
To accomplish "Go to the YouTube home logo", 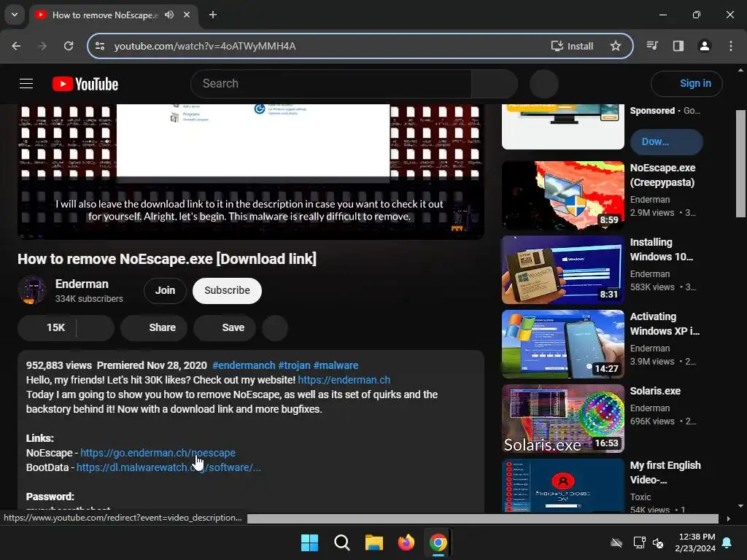I will click(85, 84).
